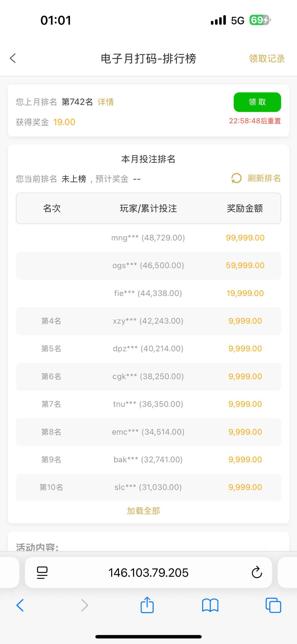The width and height of the screenshot is (297, 644).
Task: Tap Safari page settings icon in address bar
Action: tap(42, 572)
